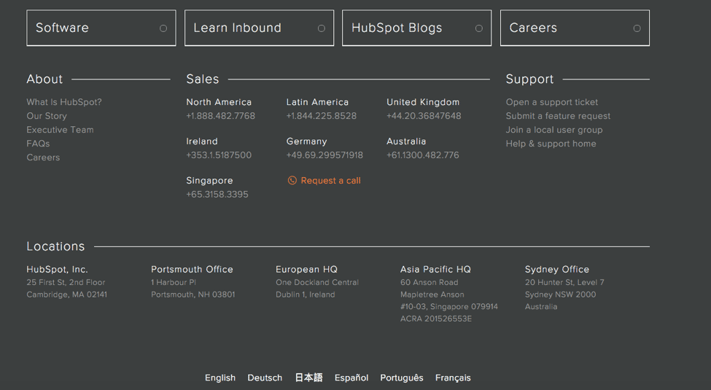Open the Our Story link
711x390 pixels.
47,116
